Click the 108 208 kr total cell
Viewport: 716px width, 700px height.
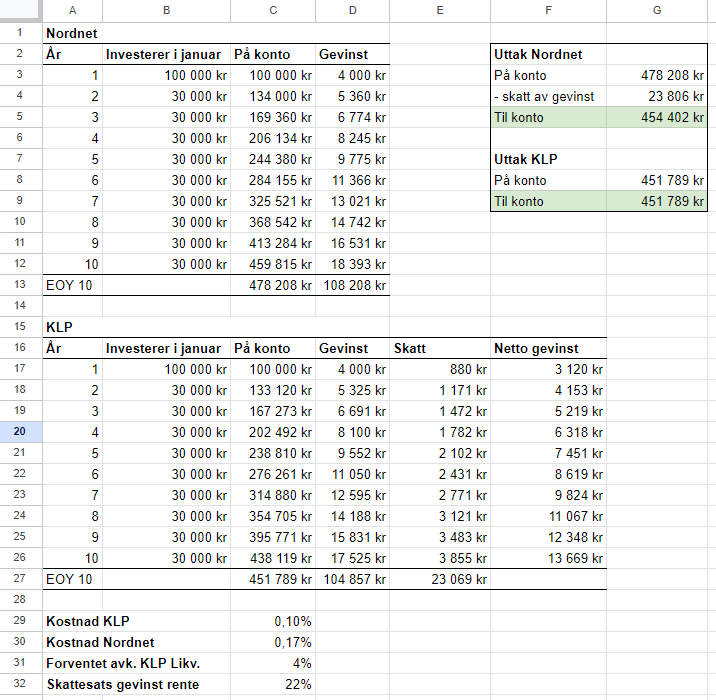[x=353, y=285]
